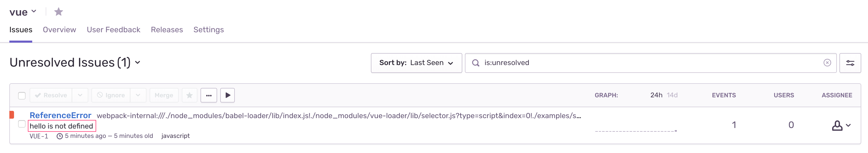The image size is (868, 153).
Task: Click the red issue level indicator
Action: (12, 115)
